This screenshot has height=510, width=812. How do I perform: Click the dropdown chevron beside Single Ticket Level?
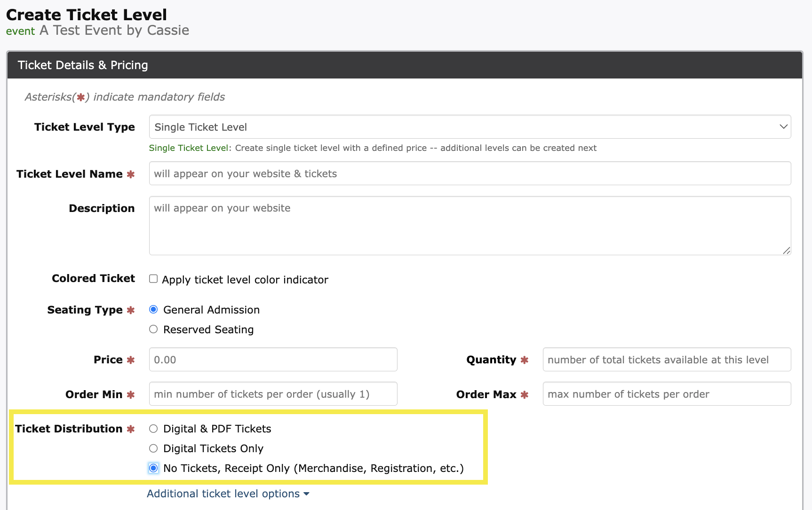click(783, 127)
